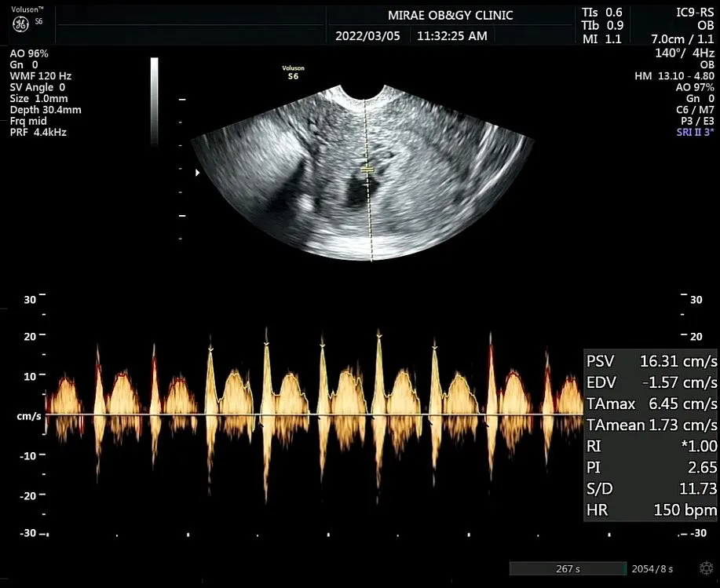Select the TAmean 1.73 cm/s row
This screenshot has height=588, width=720.
pyautogui.click(x=651, y=425)
